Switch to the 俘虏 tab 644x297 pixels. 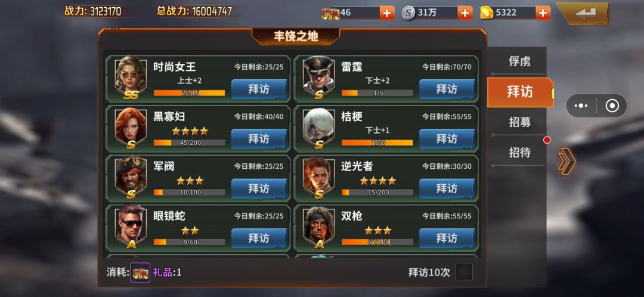[519, 61]
